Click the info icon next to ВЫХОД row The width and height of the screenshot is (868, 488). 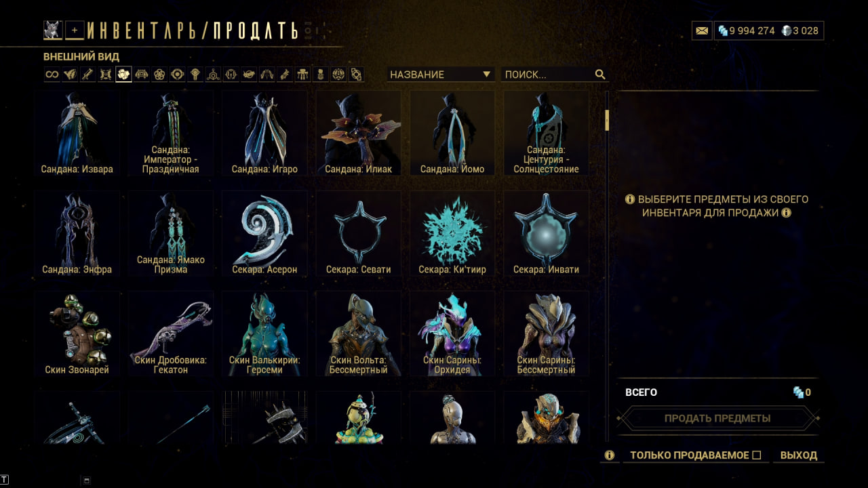click(x=609, y=455)
